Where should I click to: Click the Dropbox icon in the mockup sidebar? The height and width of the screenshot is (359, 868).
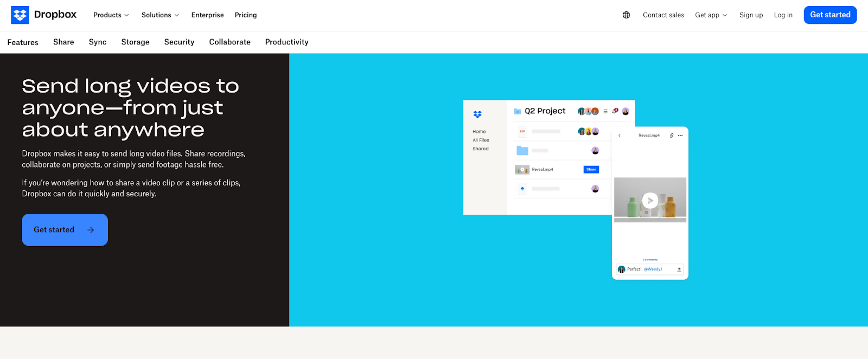(x=477, y=114)
